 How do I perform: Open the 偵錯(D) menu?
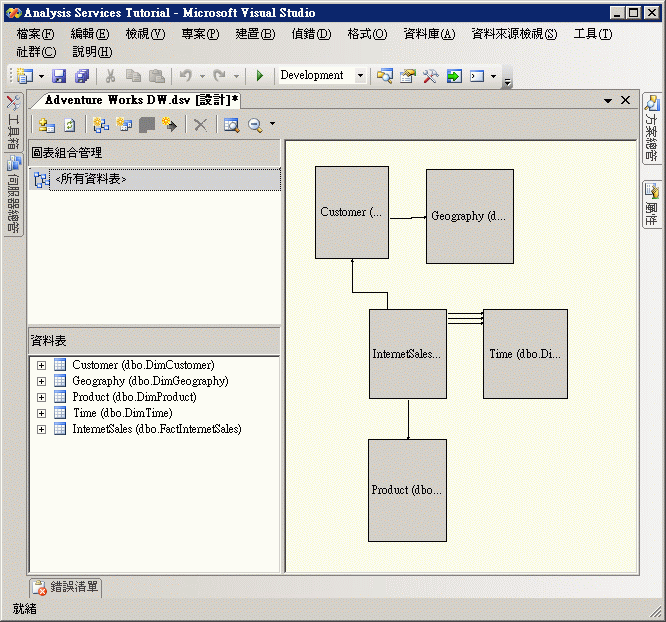311,34
